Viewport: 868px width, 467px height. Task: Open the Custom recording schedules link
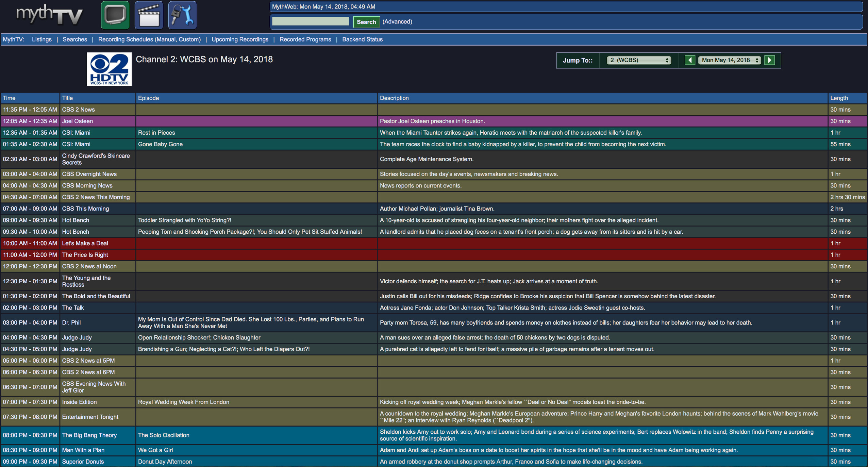[189, 39]
